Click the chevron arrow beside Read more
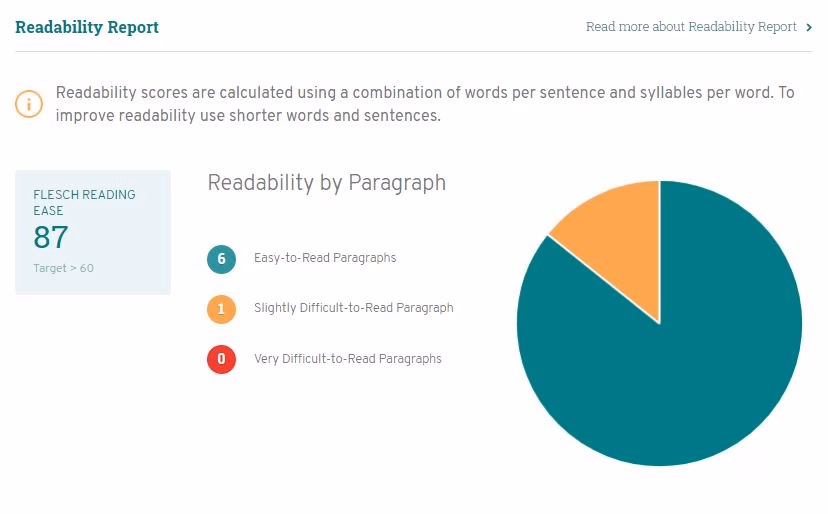The height and width of the screenshot is (514, 828). point(809,27)
